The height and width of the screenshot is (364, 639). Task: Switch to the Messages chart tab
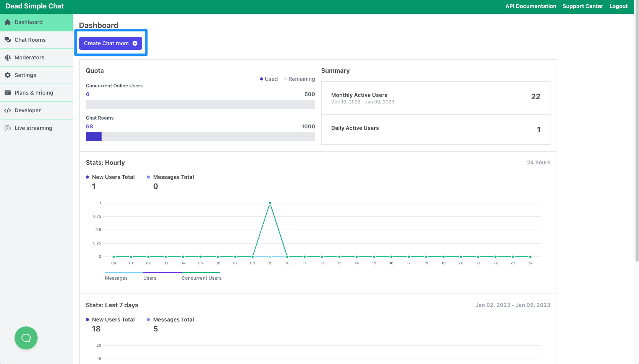pos(116,278)
